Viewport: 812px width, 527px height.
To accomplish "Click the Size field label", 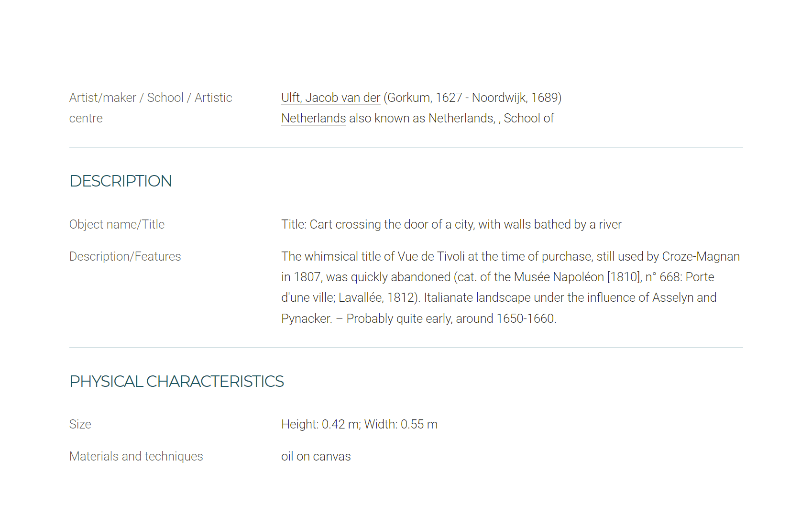I will coord(80,424).
